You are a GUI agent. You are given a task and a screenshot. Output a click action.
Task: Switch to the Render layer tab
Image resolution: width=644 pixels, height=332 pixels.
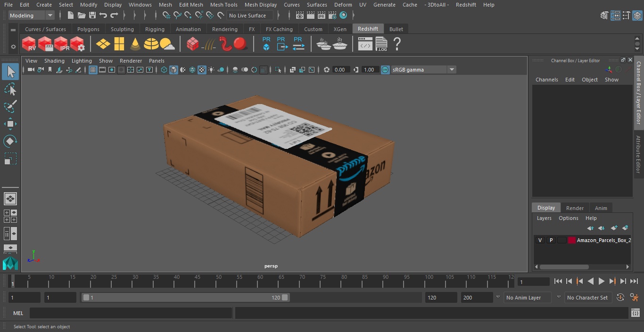tap(575, 208)
